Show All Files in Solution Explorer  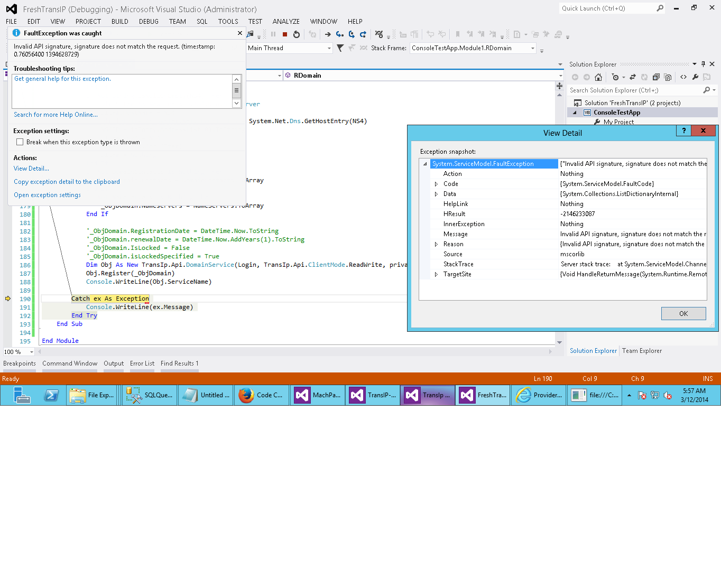pos(668,77)
